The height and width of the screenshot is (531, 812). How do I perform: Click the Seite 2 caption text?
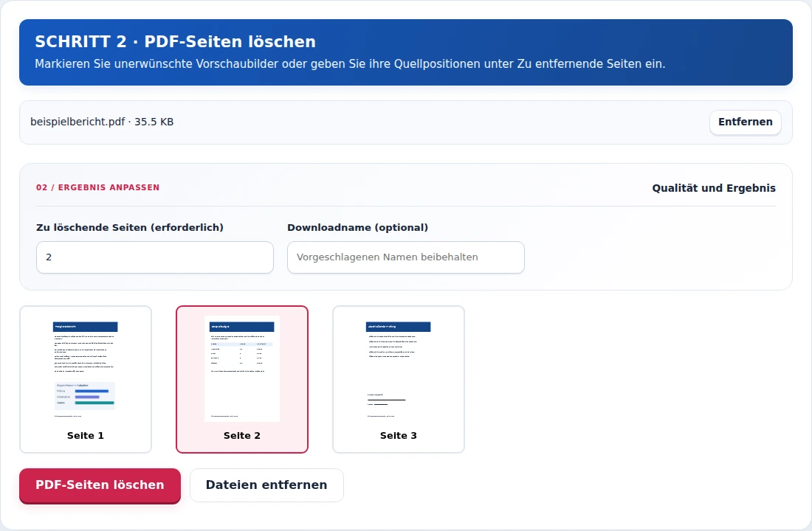click(242, 436)
